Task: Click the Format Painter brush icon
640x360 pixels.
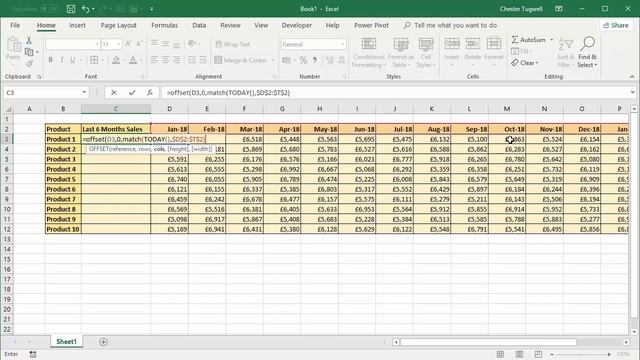Action: click(29, 63)
